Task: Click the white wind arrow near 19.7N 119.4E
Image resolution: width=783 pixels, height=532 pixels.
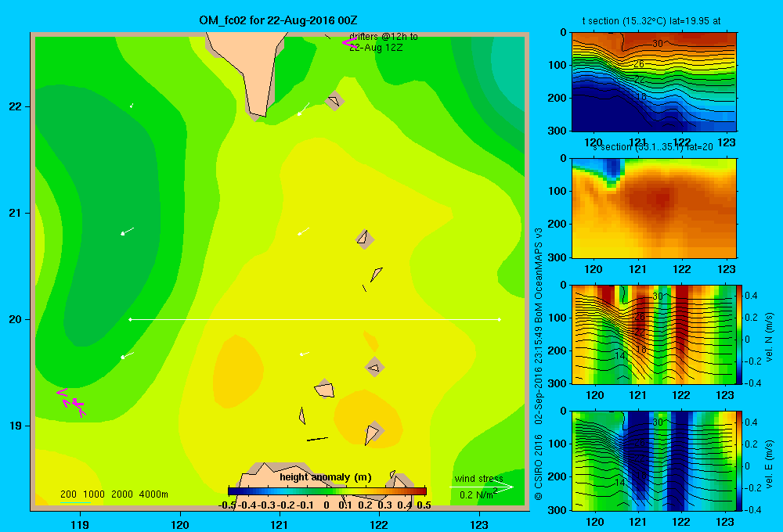Action: coord(128,355)
